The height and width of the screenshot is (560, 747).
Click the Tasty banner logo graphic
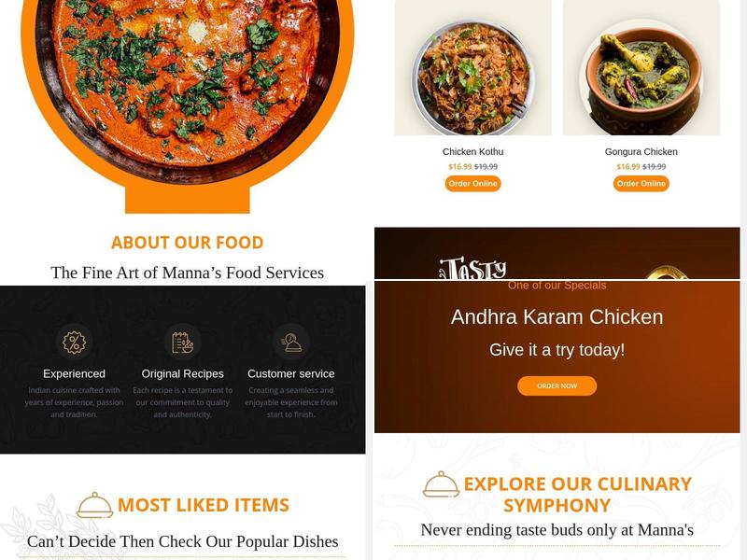[x=472, y=268]
